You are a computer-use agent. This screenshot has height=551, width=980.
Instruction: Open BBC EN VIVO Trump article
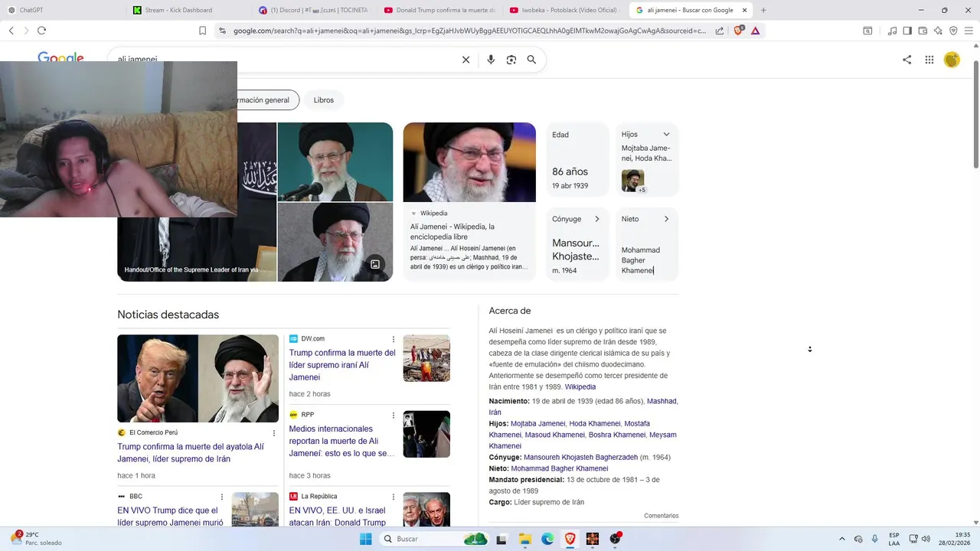point(170,517)
